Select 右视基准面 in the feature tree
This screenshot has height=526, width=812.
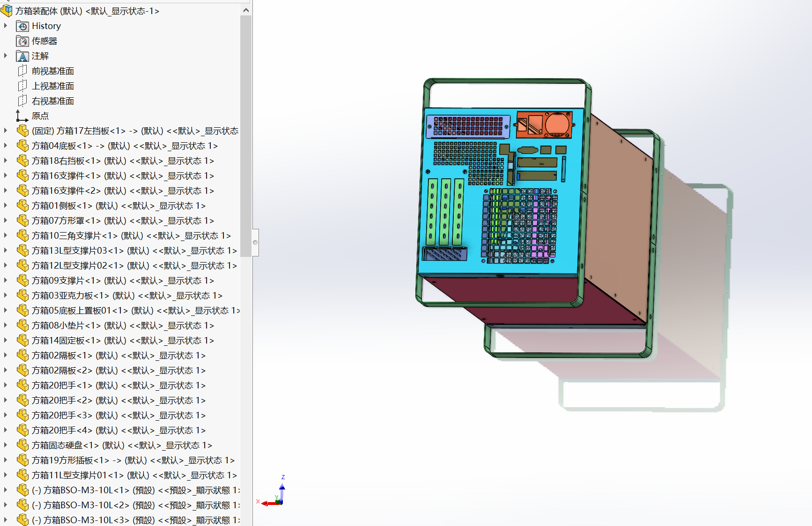53,101
